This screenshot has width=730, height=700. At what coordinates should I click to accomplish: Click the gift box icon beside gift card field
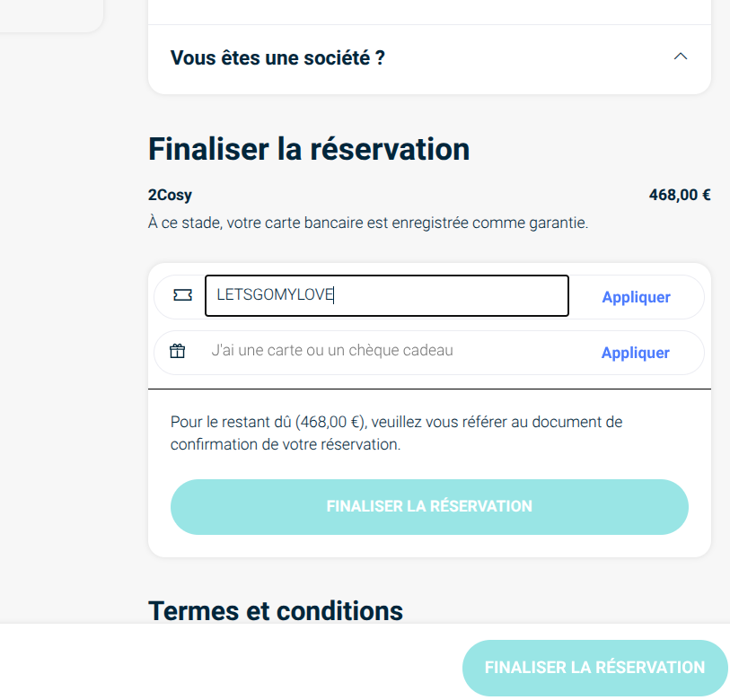tap(178, 351)
